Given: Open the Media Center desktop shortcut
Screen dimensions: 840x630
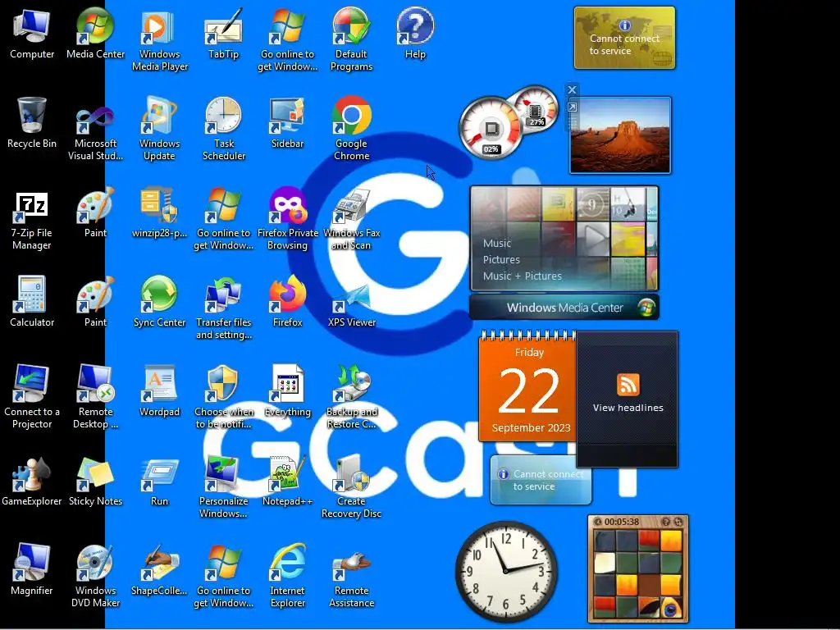Looking at the screenshot, I should click(x=95, y=34).
